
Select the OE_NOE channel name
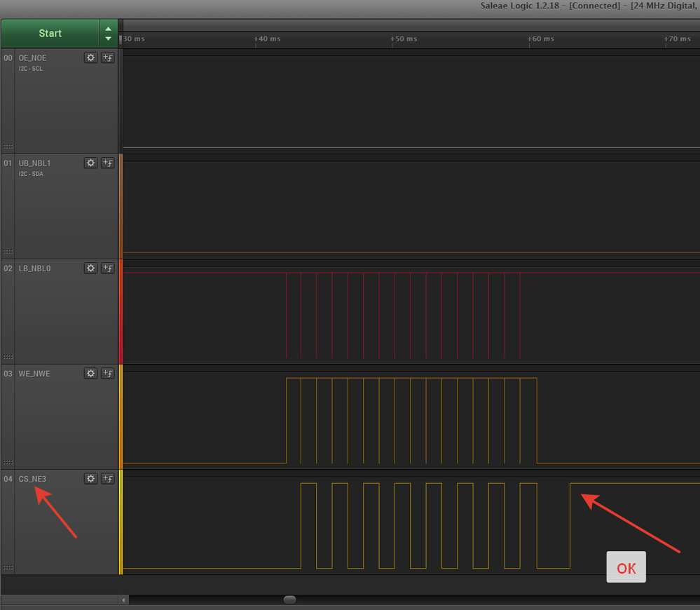pos(33,58)
